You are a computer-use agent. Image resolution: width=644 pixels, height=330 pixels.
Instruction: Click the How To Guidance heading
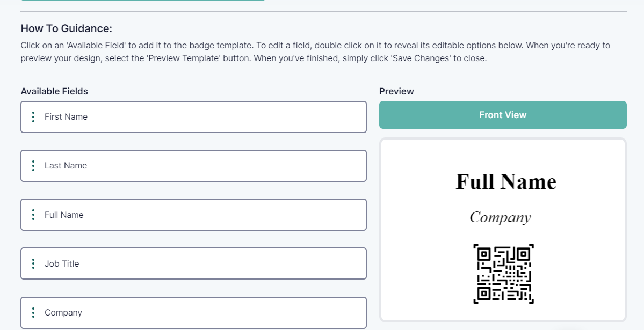(66, 29)
